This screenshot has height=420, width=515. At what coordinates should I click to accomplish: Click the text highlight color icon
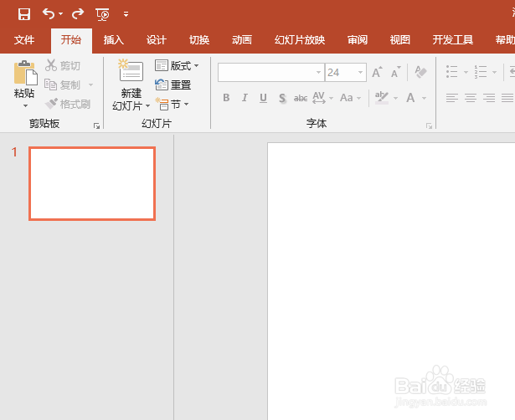coord(382,98)
